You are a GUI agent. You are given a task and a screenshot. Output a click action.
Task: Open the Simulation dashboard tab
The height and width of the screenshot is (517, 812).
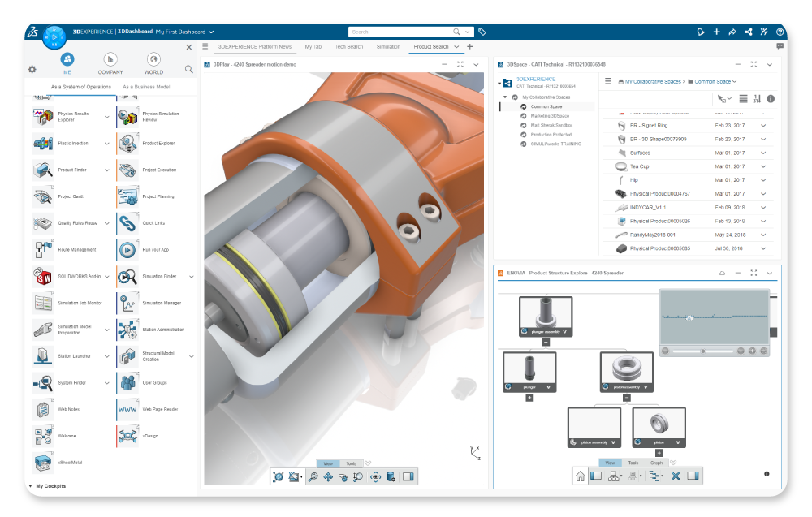[388, 47]
